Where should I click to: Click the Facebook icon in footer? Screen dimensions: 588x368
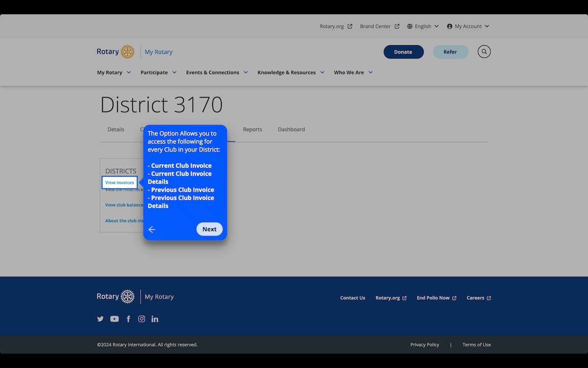[128, 319]
